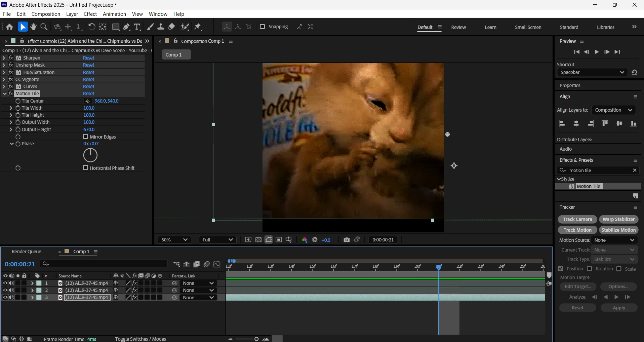Uncheck the Position tracker checkbox
This screenshot has width=644, height=342.
560,269
